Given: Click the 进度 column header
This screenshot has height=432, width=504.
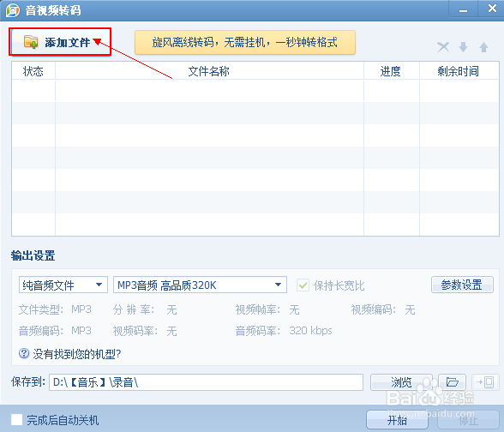Looking at the screenshot, I should (391, 70).
